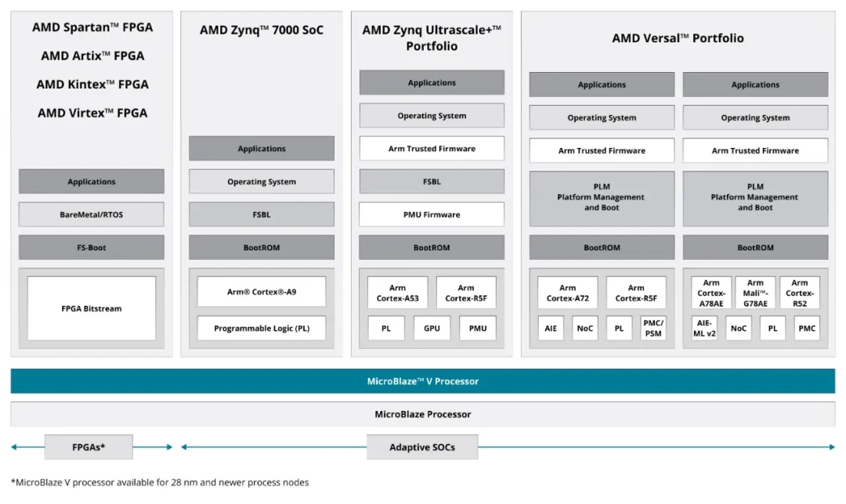The width and height of the screenshot is (846, 504).
Task: Click the AIE block under Versal Cortex-A72
Action: click(550, 328)
